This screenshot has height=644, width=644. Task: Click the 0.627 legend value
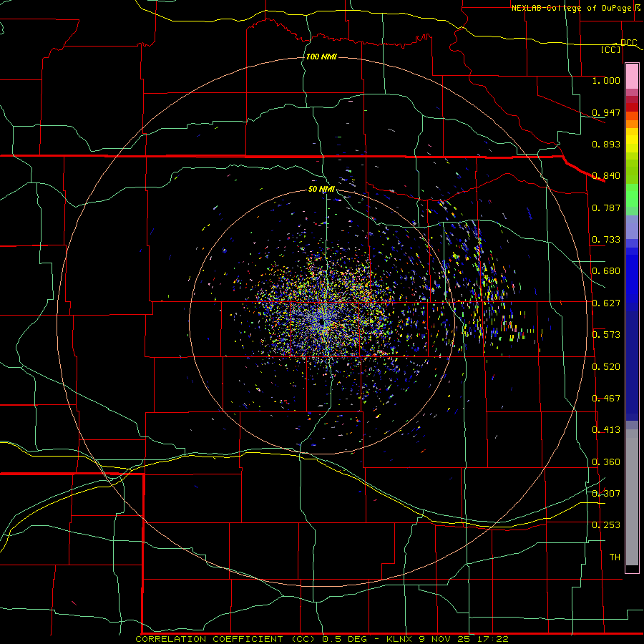606,303
